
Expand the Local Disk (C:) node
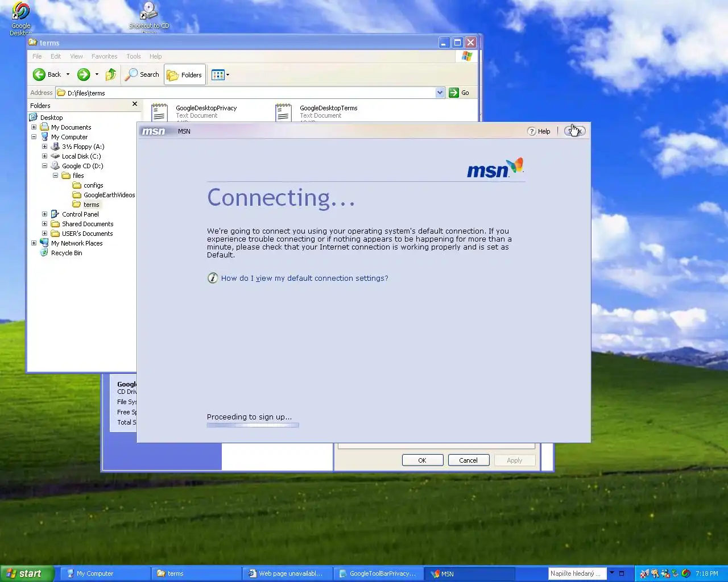click(x=44, y=156)
